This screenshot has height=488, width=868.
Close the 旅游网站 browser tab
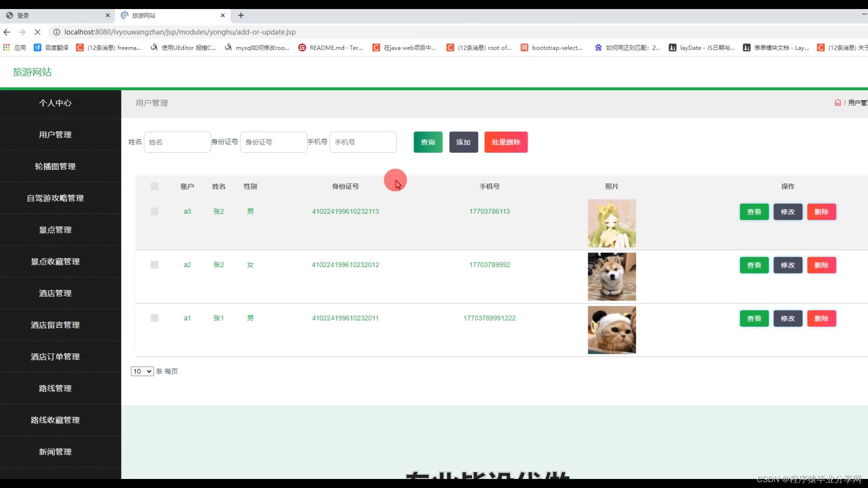222,15
